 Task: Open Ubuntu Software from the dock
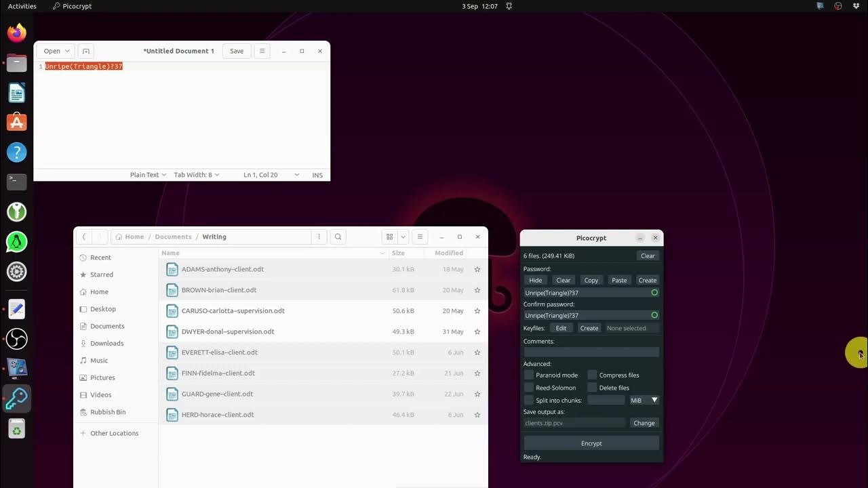tap(17, 122)
